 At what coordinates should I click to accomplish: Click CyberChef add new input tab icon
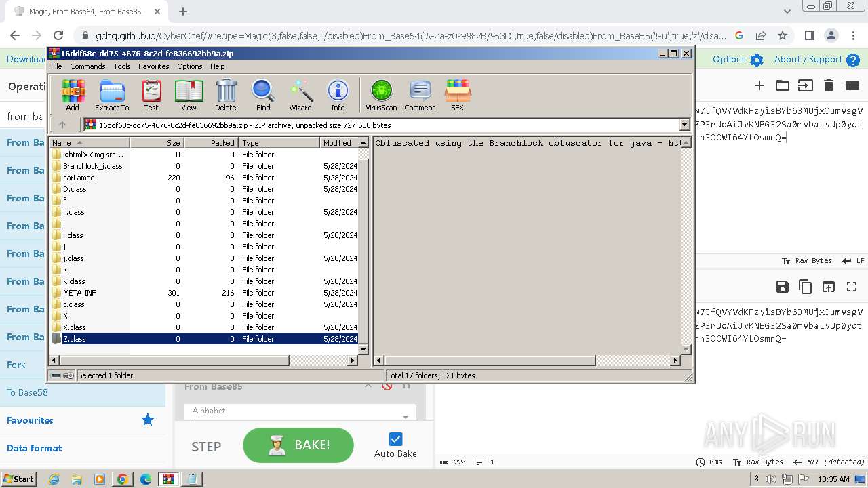point(759,85)
